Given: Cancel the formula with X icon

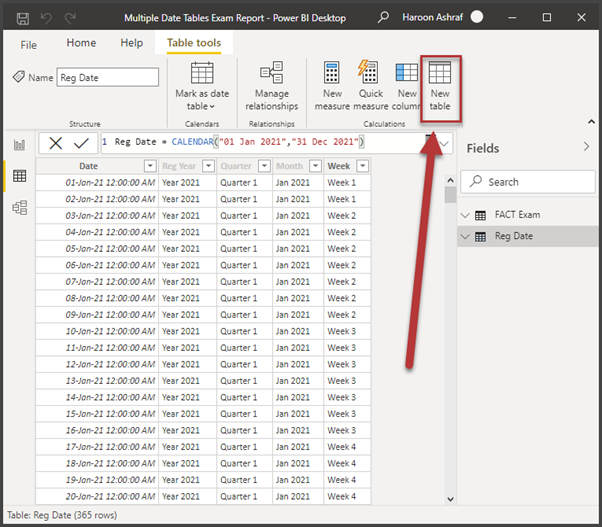Looking at the screenshot, I should (x=56, y=143).
